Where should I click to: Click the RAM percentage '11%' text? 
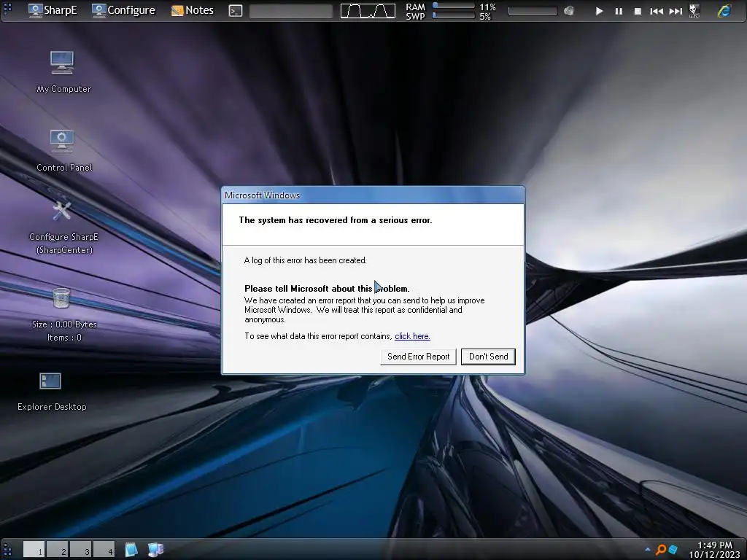point(487,7)
